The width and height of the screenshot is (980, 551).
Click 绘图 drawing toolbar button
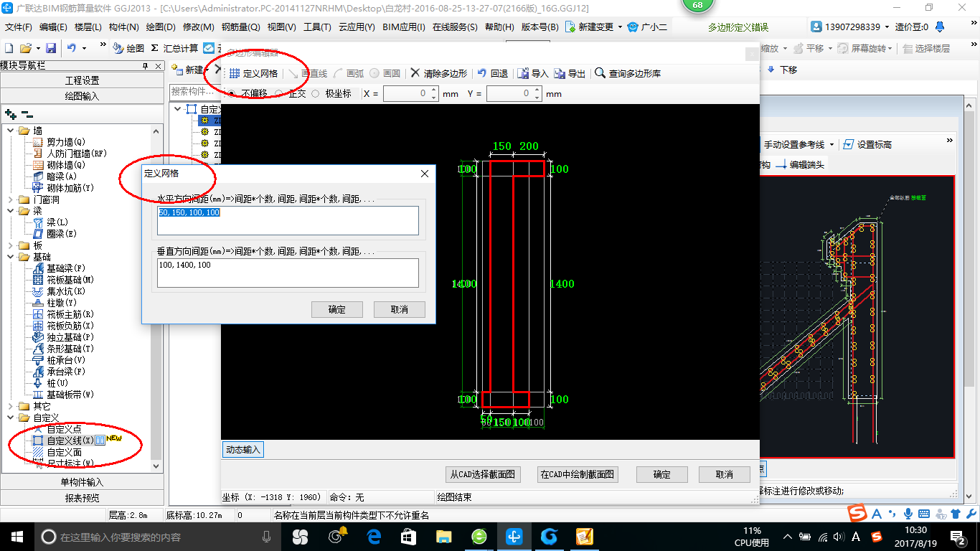129,48
